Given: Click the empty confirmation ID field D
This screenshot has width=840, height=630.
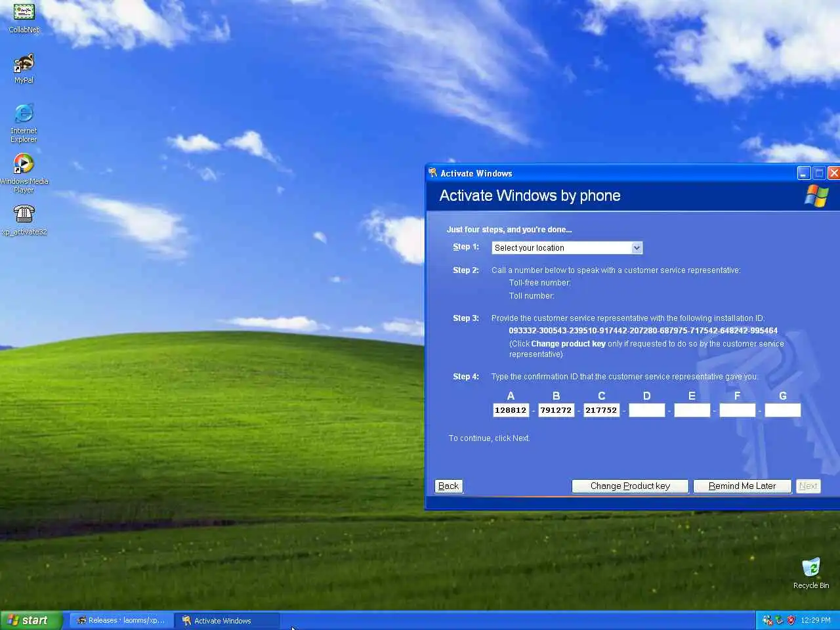Looking at the screenshot, I should point(646,410).
